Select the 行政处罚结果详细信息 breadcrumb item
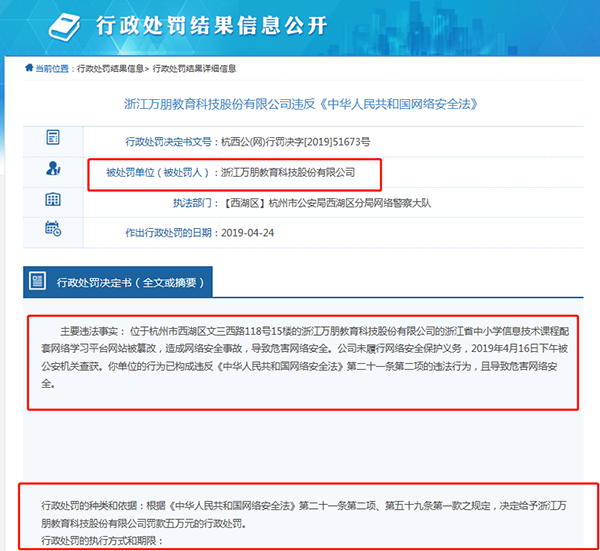The width and height of the screenshot is (600, 551). tap(194, 69)
